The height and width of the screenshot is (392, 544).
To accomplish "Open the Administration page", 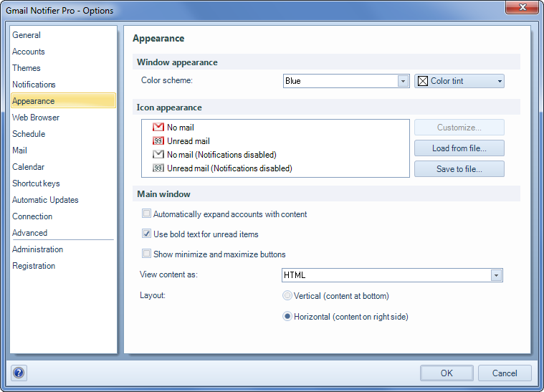I will (37, 249).
